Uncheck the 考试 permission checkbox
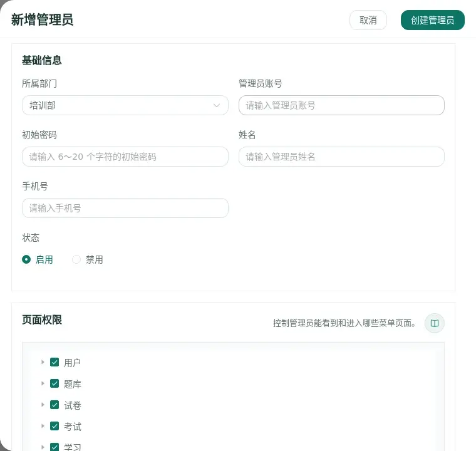The image size is (476, 451). (54, 426)
